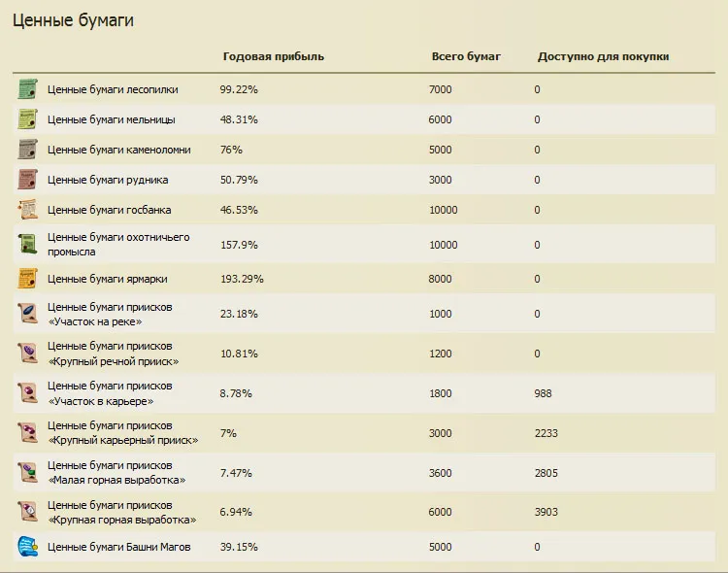This screenshot has height=573, width=728.
Task: Click the «Годовая прибыль» column header
Action: 274,56
